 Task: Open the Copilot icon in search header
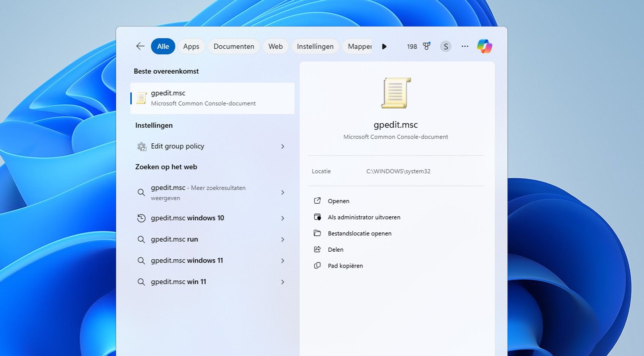tap(485, 46)
